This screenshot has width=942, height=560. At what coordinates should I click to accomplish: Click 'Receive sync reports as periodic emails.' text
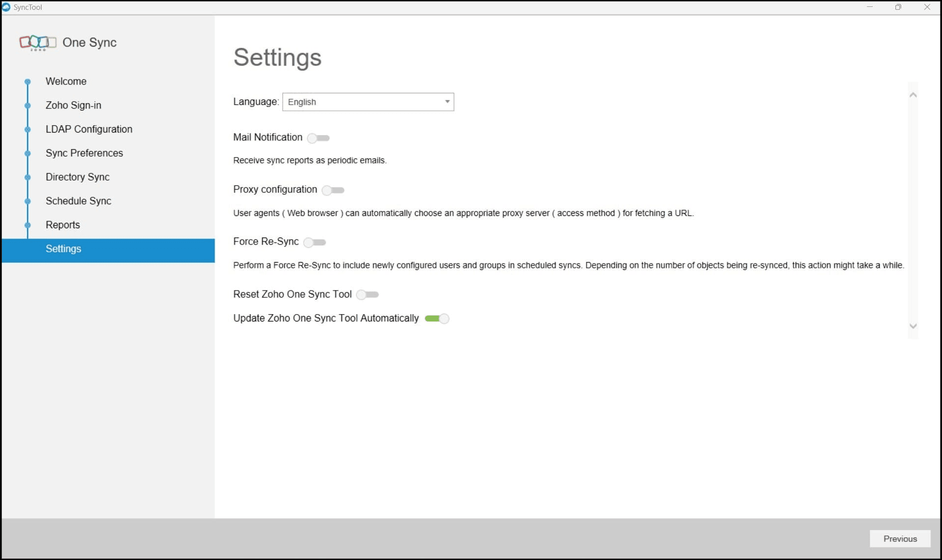pos(310,160)
